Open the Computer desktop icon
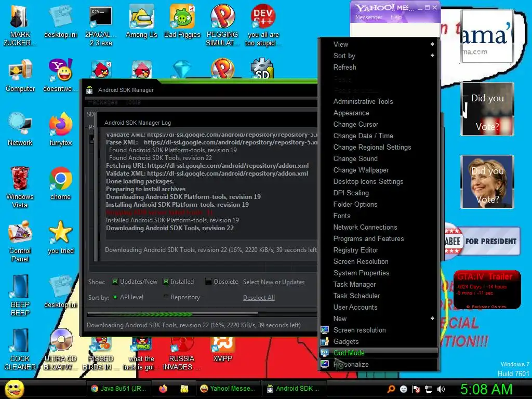Image resolution: width=532 pixels, height=399 pixels. tap(20, 75)
